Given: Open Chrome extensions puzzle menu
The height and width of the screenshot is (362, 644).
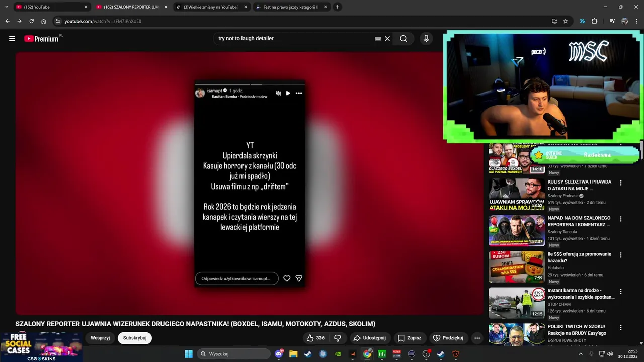Looking at the screenshot, I should click(x=595, y=21).
